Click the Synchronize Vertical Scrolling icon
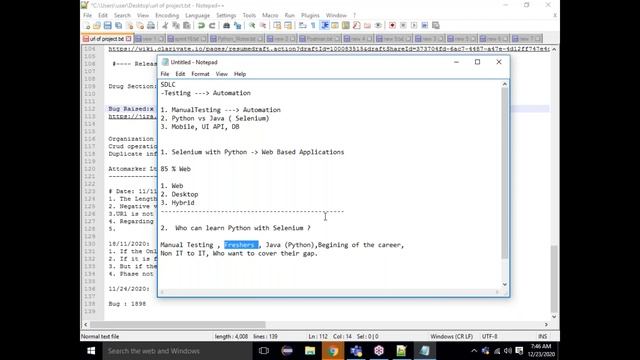The width and height of the screenshot is (640, 360). 277,25
